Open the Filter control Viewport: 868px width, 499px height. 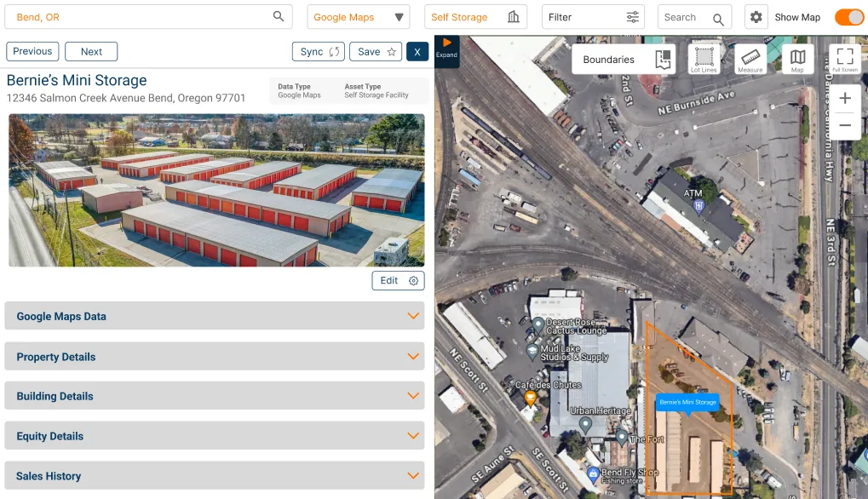click(594, 17)
